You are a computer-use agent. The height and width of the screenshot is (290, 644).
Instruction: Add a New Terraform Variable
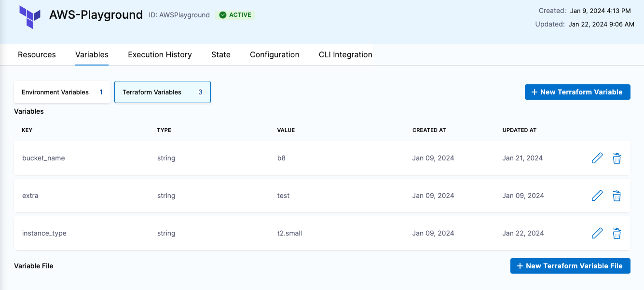point(577,92)
